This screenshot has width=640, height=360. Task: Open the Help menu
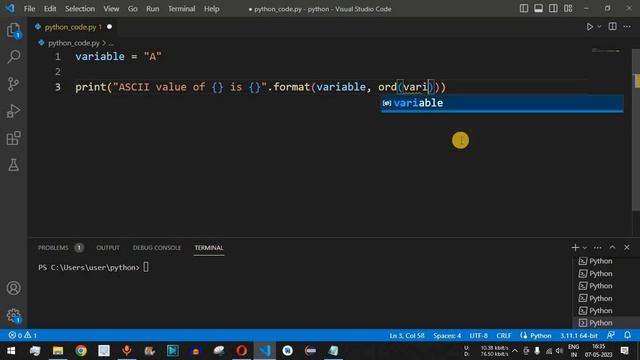pyautogui.click(x=211, y=9)
